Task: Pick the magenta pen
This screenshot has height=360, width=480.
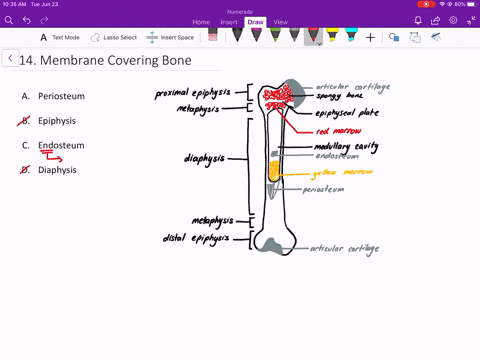Action: pos(256,35)
